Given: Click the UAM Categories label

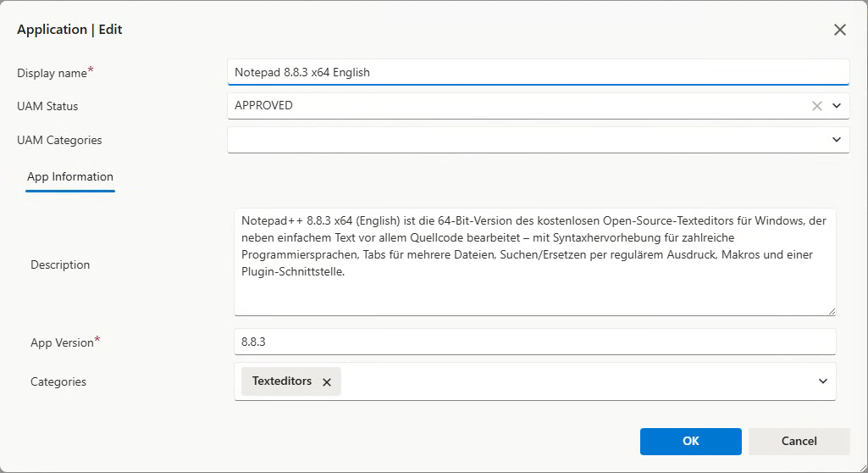Looking at the screenshot, I should click(x=59, y=140).
